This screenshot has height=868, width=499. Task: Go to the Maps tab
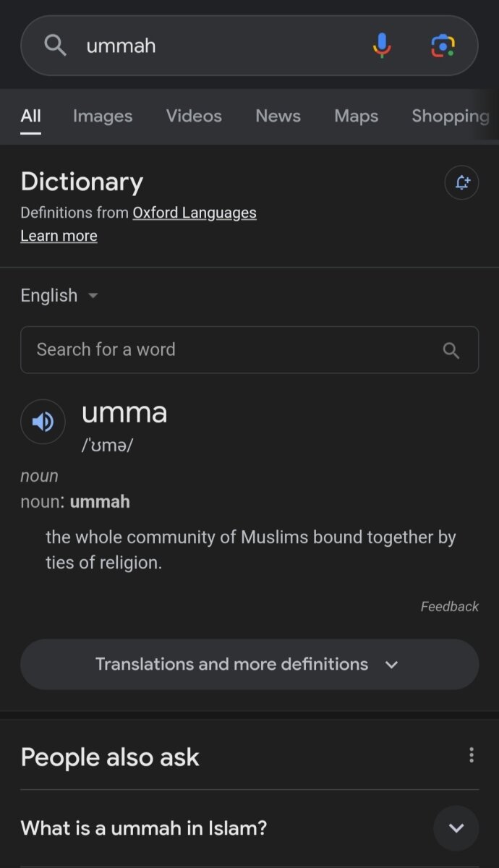[x=356, y=116]
